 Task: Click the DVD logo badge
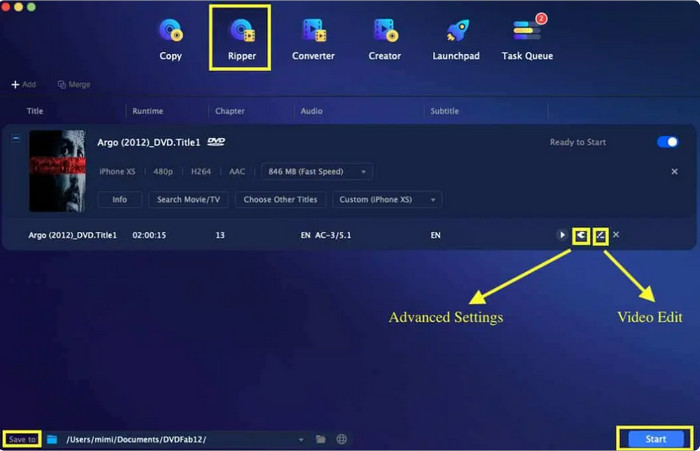pyautogui.click(x=216, y=142)
